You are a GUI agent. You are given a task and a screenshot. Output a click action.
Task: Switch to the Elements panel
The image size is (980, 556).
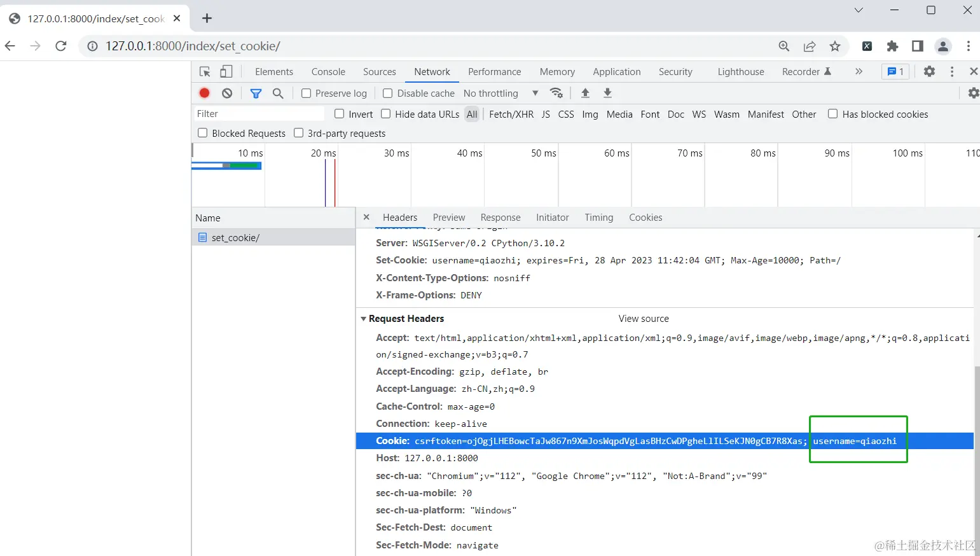point(274,72)
